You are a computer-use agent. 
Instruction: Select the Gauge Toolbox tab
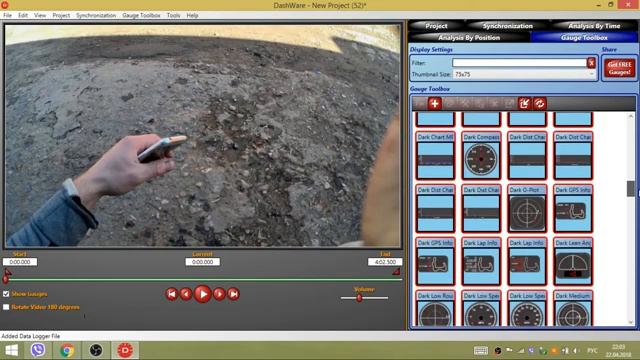tap(584, 38)
